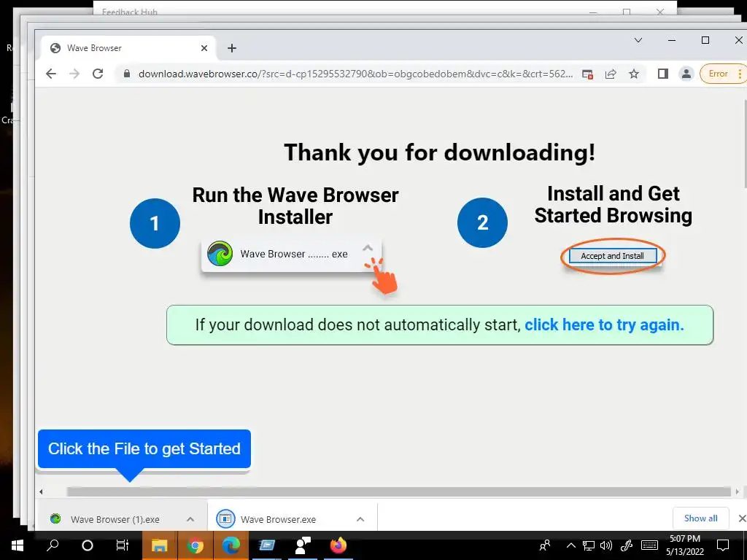
Task: Open Cortana circle icon
Action: click(x=88, y=545)
